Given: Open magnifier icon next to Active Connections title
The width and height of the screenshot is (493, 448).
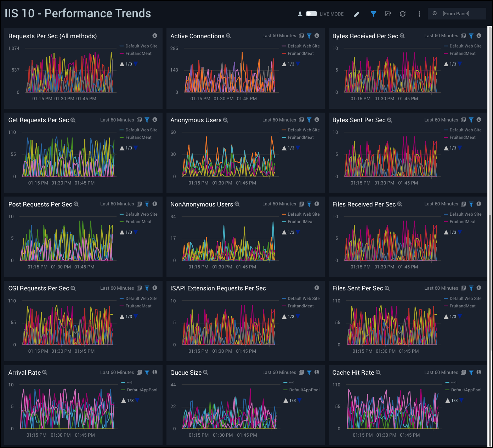Looking at the screenshot, I should click(229, 36).
